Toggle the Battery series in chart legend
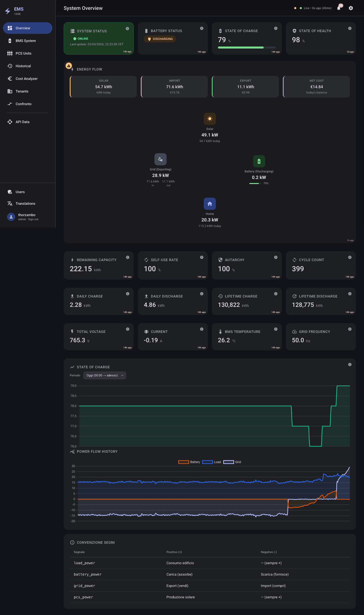The width and height of the screenshot is (364, 615). coord(189,462)
